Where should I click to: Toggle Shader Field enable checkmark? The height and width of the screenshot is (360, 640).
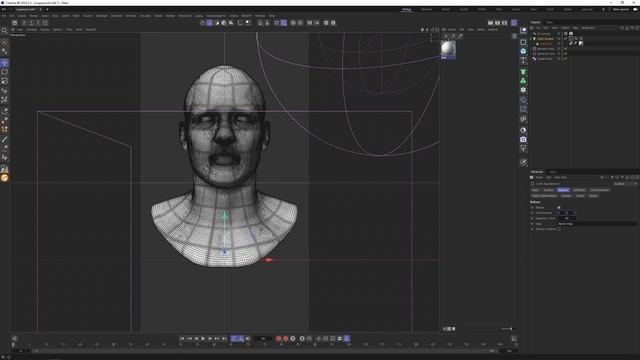(565, 59)
